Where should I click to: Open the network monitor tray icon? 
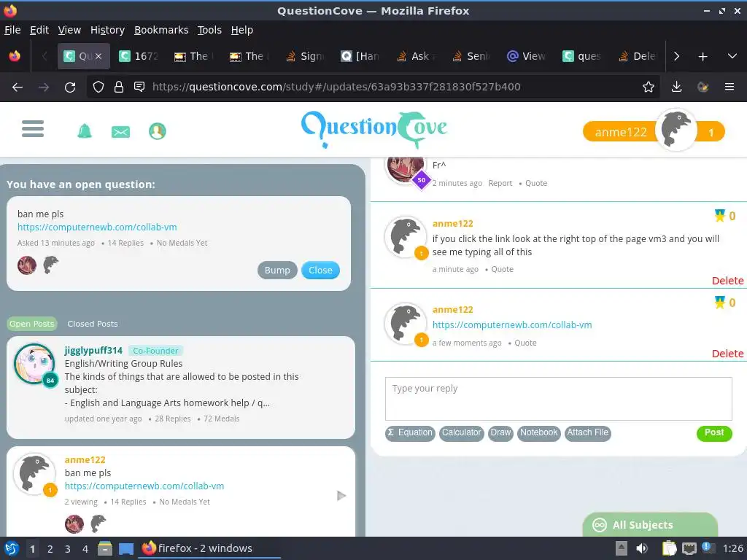pos(689,548)
